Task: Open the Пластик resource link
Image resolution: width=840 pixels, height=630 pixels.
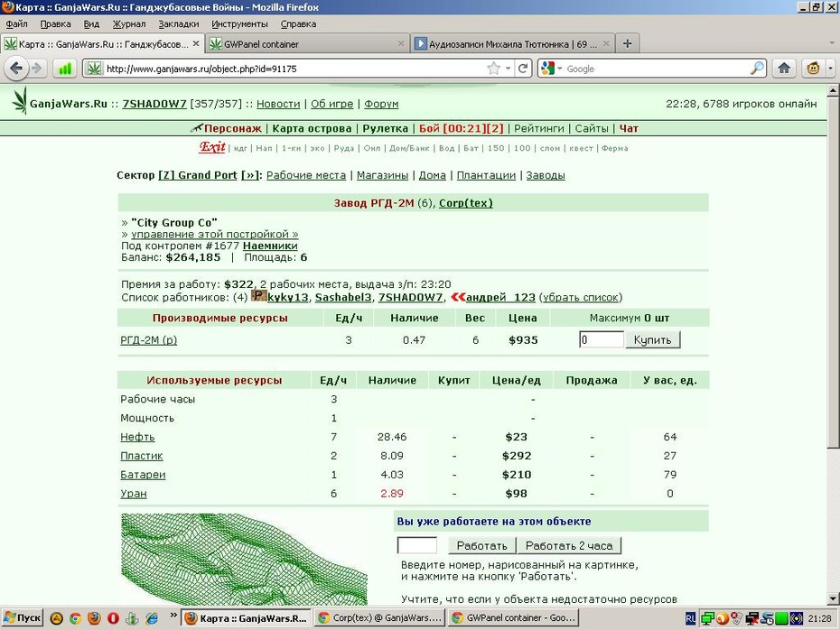Action: click(x=142, y=456)
